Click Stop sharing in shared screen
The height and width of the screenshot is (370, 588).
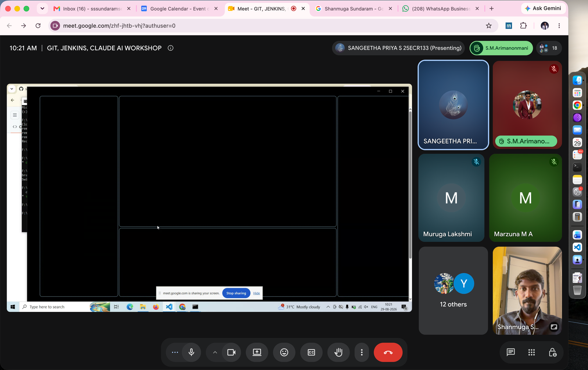coord(236,293)
